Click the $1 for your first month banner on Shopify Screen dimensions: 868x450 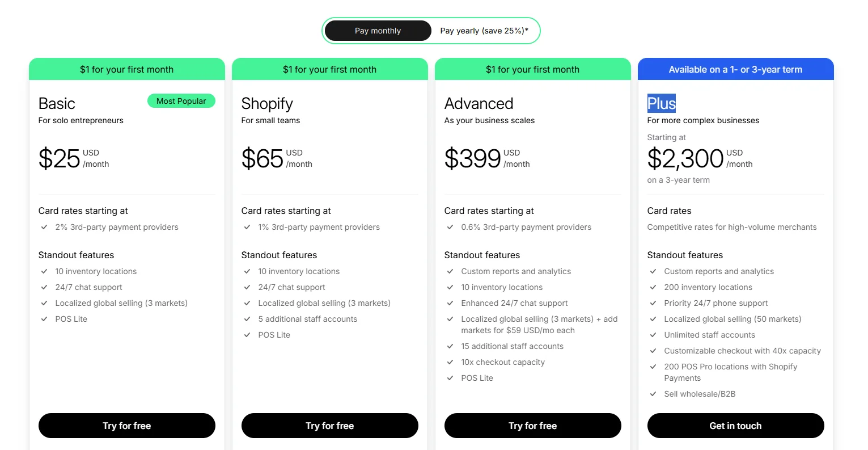pos(329,69)
